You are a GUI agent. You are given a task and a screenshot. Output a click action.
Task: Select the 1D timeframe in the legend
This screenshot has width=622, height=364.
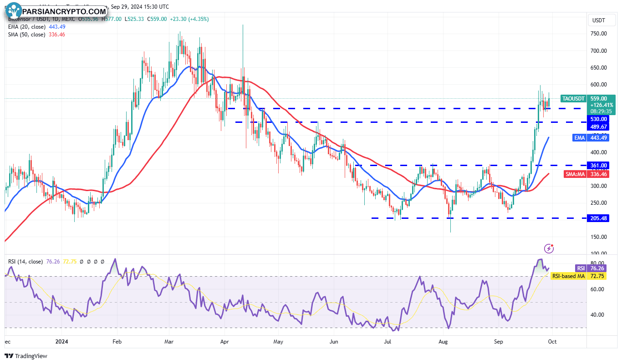[56, 20]
